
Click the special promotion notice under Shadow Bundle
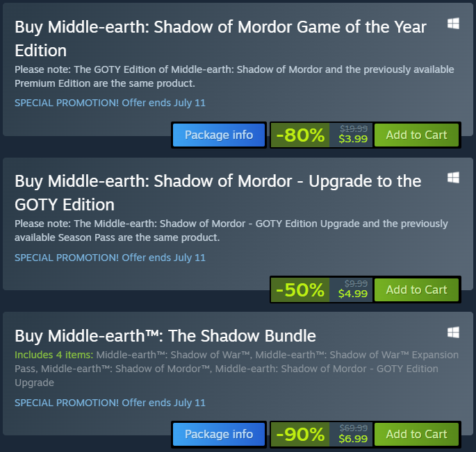[x=110, y=403]
